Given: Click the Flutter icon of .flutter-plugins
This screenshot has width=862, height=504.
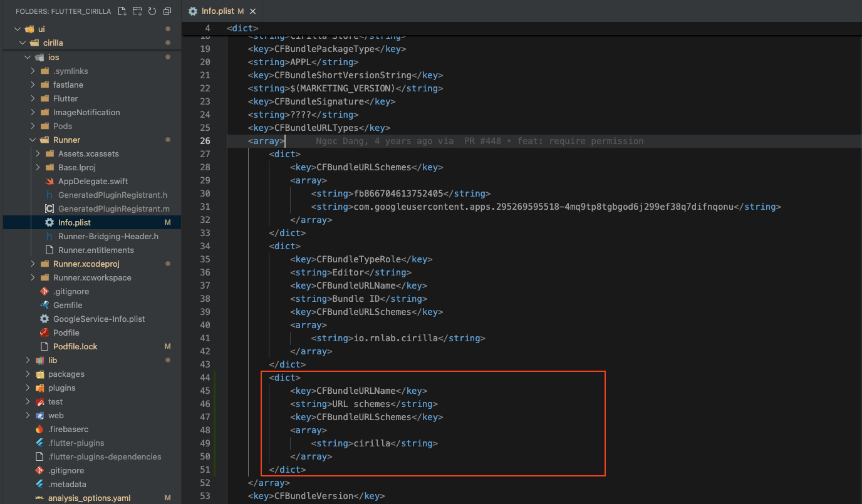Looking at the screenshot, I should 39,443.
